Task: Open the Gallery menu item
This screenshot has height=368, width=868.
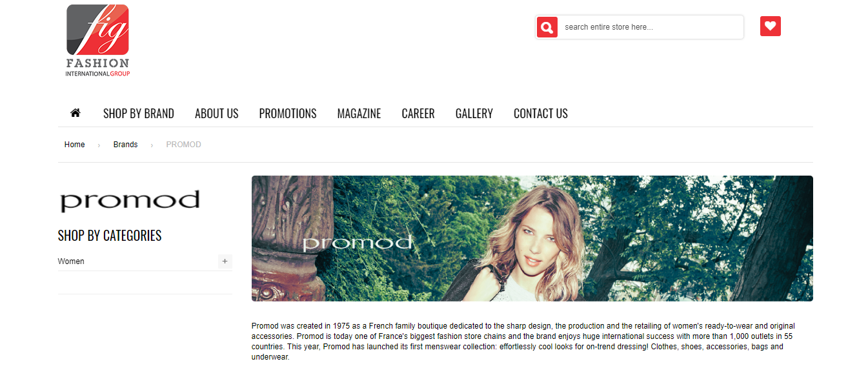Action: (x=474, y=114)
